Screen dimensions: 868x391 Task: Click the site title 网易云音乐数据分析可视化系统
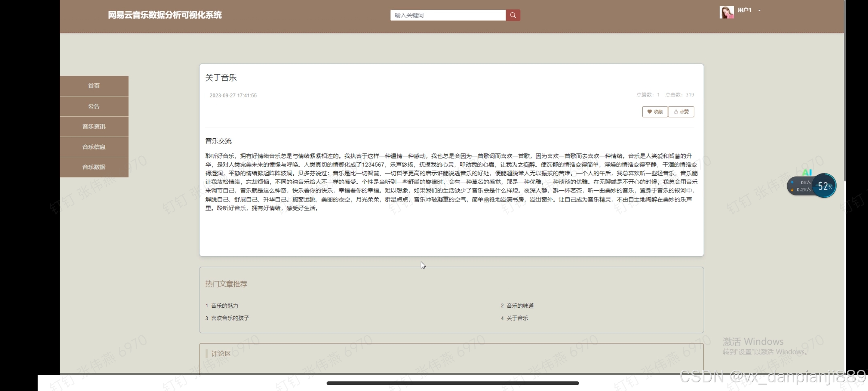165,15
